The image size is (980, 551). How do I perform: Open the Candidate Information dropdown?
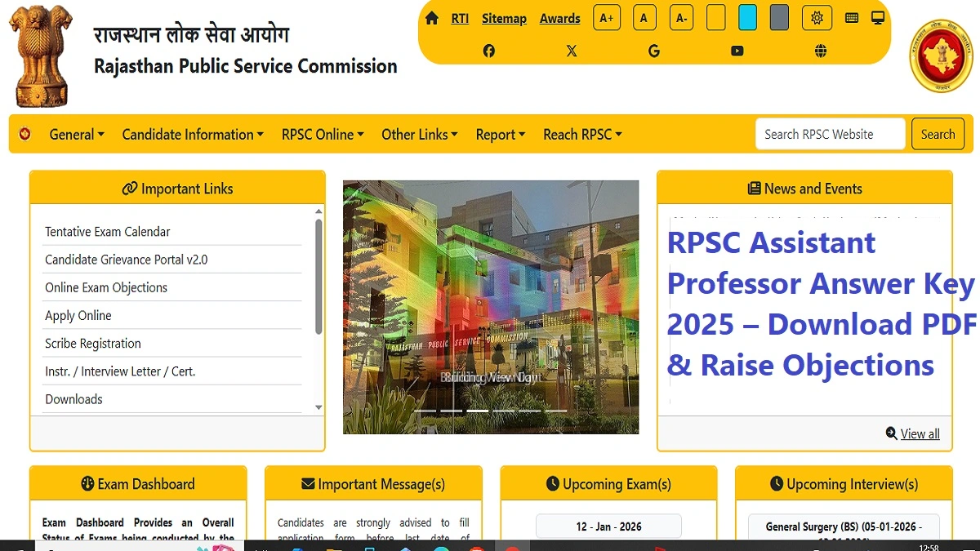coord(192,134)
